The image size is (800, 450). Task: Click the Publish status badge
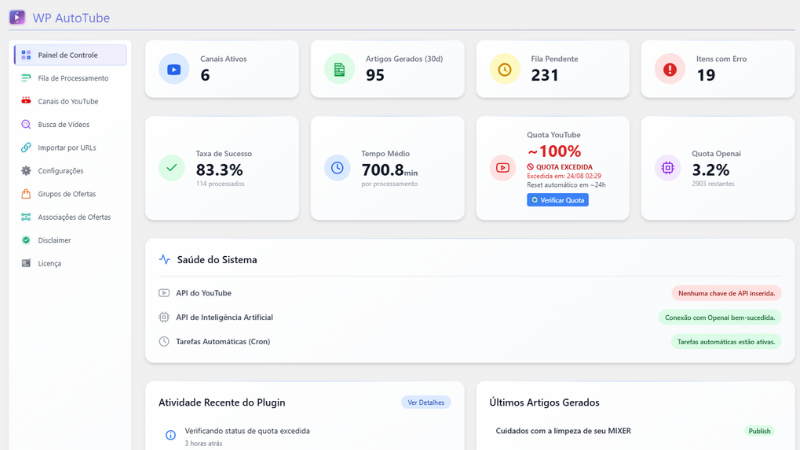click(759, 431)
